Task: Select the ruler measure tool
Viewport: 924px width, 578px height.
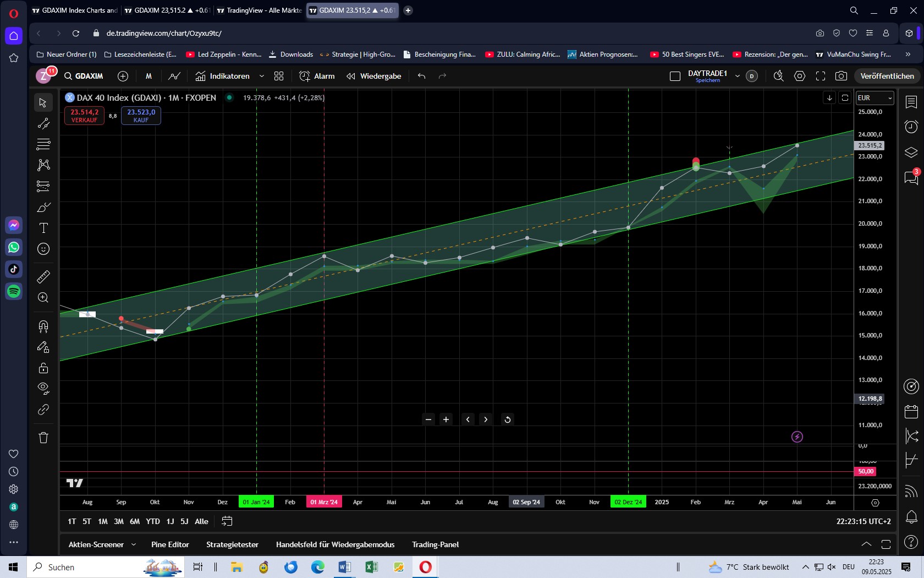Action: coord(43,277)
